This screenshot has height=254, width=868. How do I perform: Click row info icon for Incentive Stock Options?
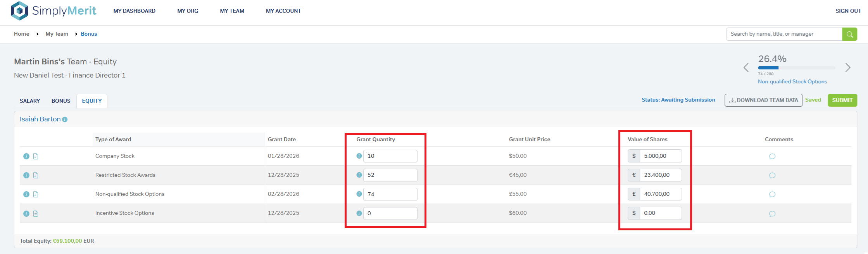(26, 214)
